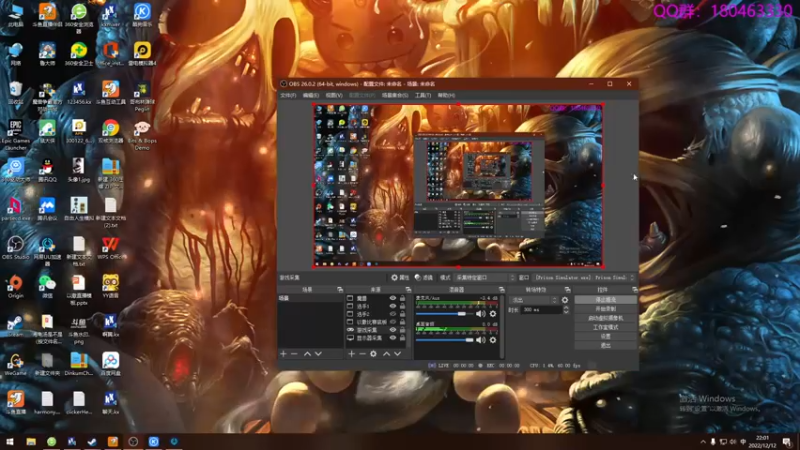Image resolution: width=800 pixels, height=450 pixels.
Task: Click the 属性 properties button above docks
Action: pos(400,278)
